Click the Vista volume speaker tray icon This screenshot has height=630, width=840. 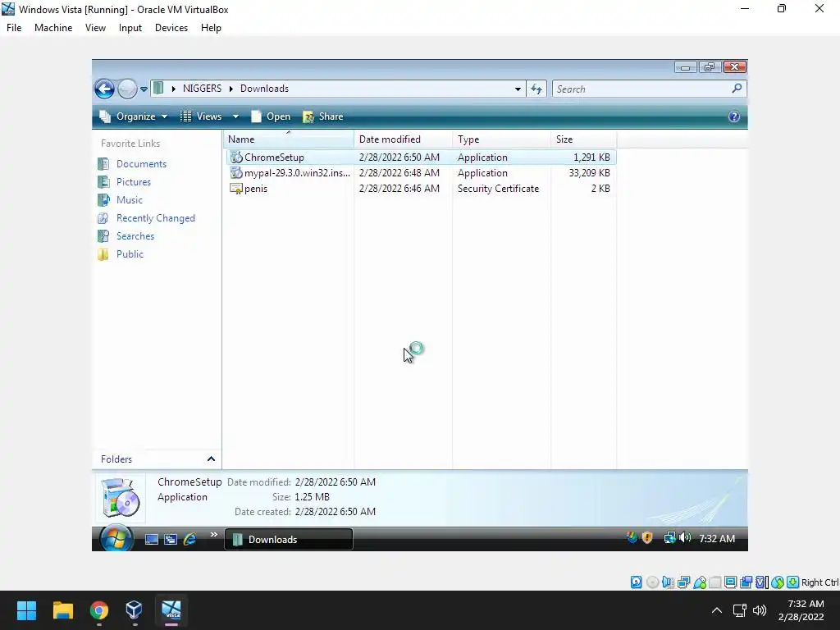click(x=685, y=537)
